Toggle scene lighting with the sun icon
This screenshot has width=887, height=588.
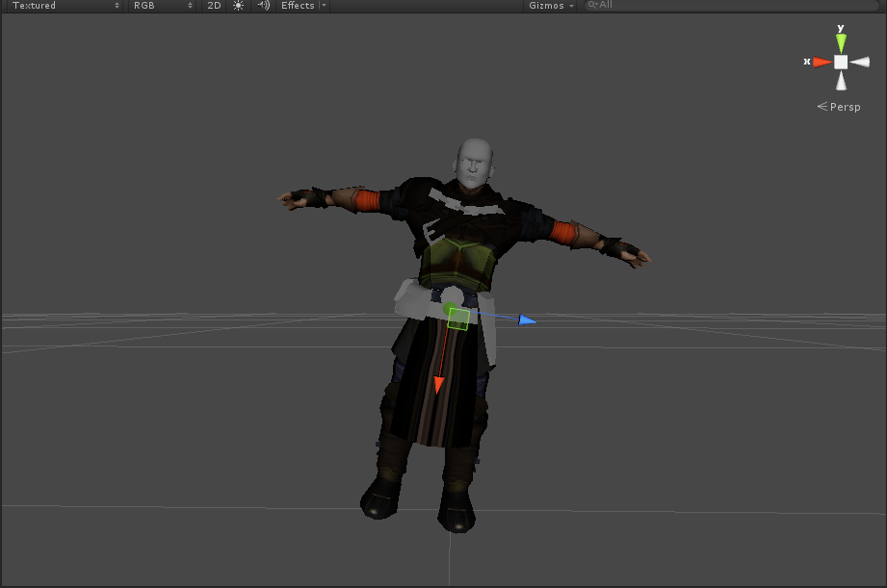tap(237, 6)
